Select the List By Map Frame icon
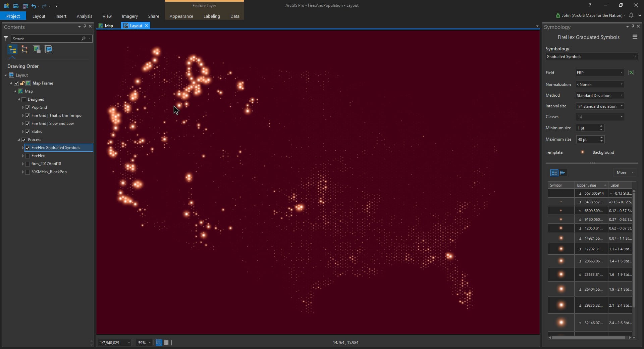This screenshot has width=644, height=349. pos(37,49)
